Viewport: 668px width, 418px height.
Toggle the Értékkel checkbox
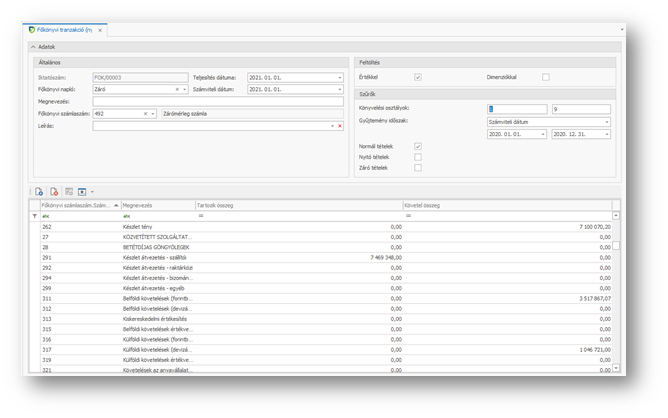418,77
